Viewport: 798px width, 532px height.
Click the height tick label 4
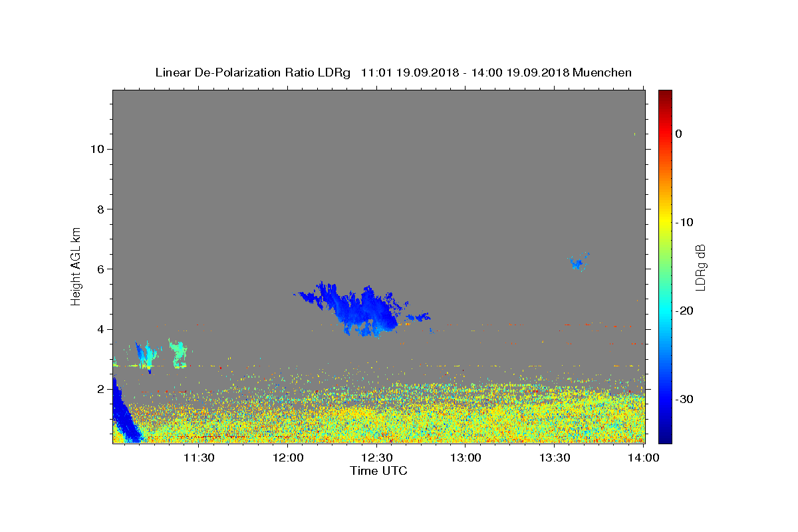click(x=100, y=329)
